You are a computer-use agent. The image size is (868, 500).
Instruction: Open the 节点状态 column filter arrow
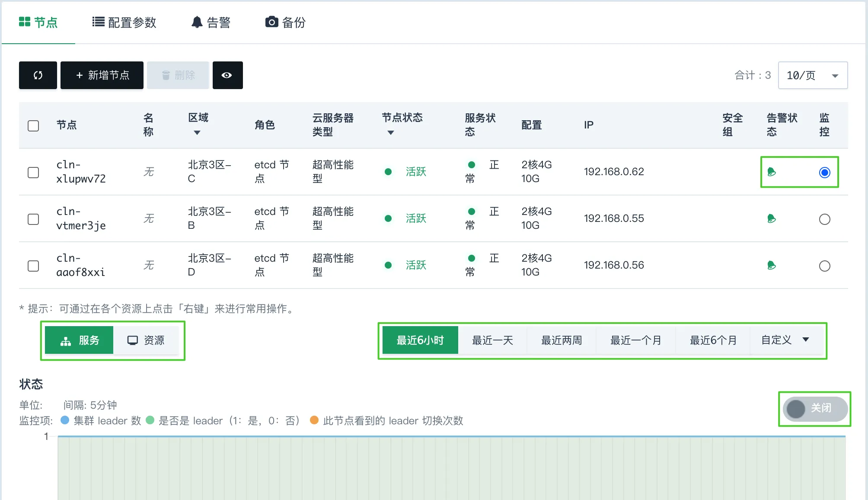(391, 133)
